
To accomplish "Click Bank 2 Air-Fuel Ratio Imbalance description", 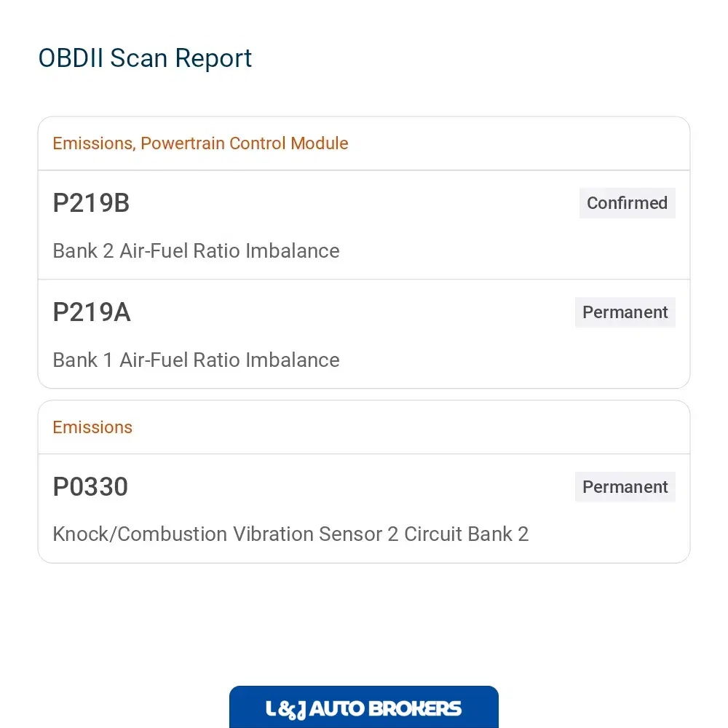I will click(196, 250).
